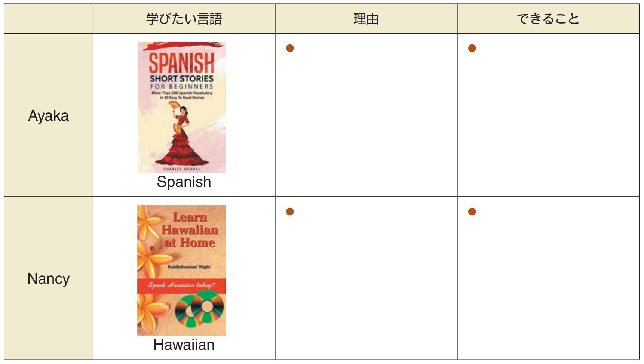Select the orange bullet in Ayaka's 理由 cell

click(x=290, y=48)
